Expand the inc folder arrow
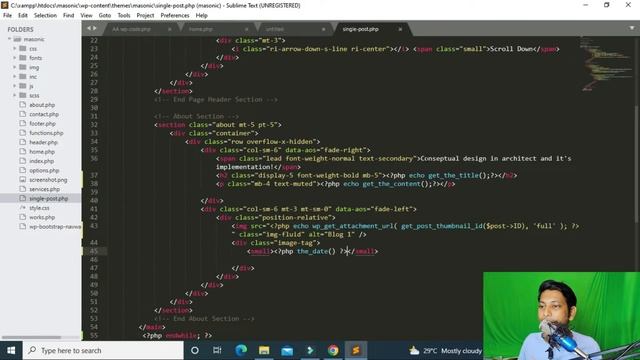Image resolution: width=640 pixels, height=360 pixels. click(x=15, y=77)
